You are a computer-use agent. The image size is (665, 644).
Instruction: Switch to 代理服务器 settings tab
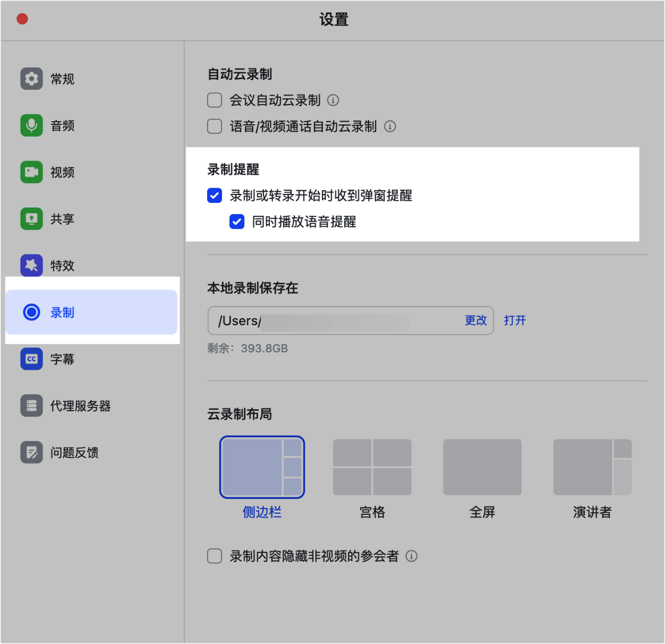click(x=91, y=405)
